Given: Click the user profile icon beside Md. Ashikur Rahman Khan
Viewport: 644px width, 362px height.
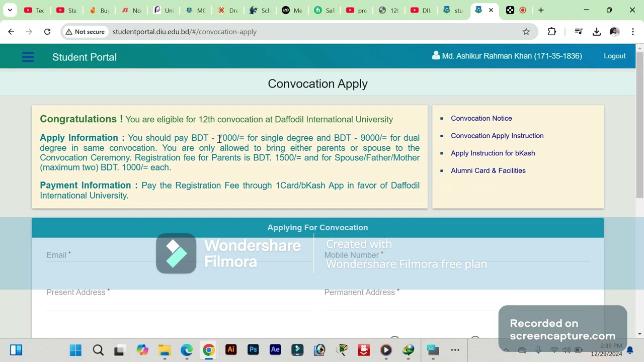Looking at the screenshot, I should 436,56.
